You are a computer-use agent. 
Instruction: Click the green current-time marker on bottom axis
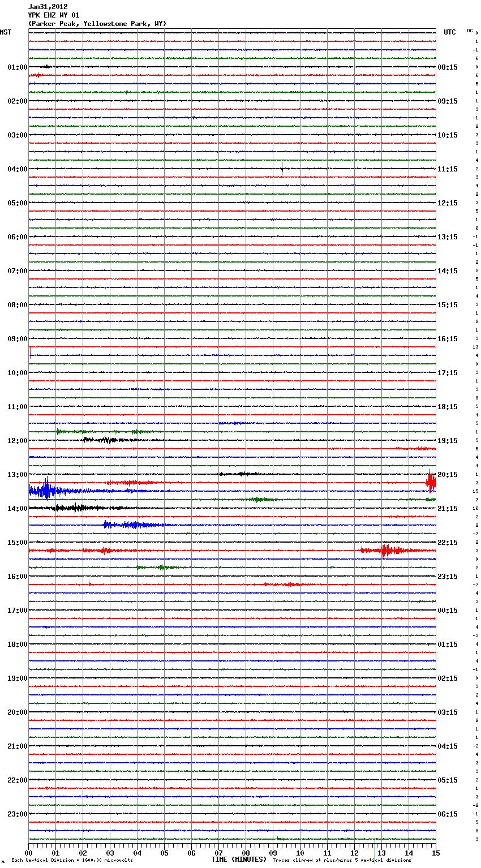pos(375,852)
